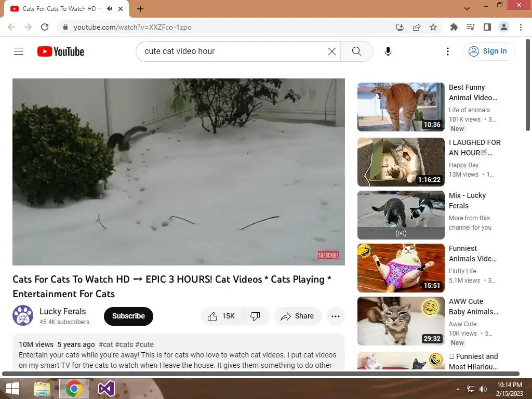This screenshot has height=399, width=532.
Task: Open 'Mix - Lucky Ferals' title
Action: pos(467,201)
